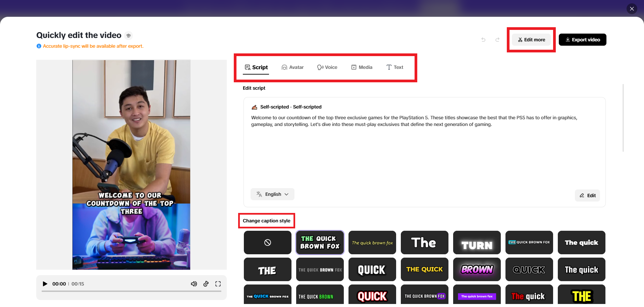The image size is (644, 307).
Task: Expand the English language dropdown
Action: [272, 194]
